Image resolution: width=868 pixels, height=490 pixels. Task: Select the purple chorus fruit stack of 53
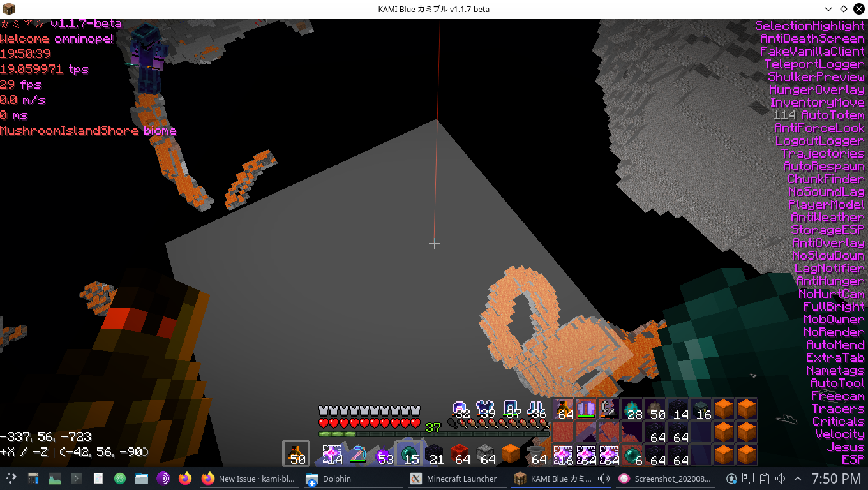383,454
